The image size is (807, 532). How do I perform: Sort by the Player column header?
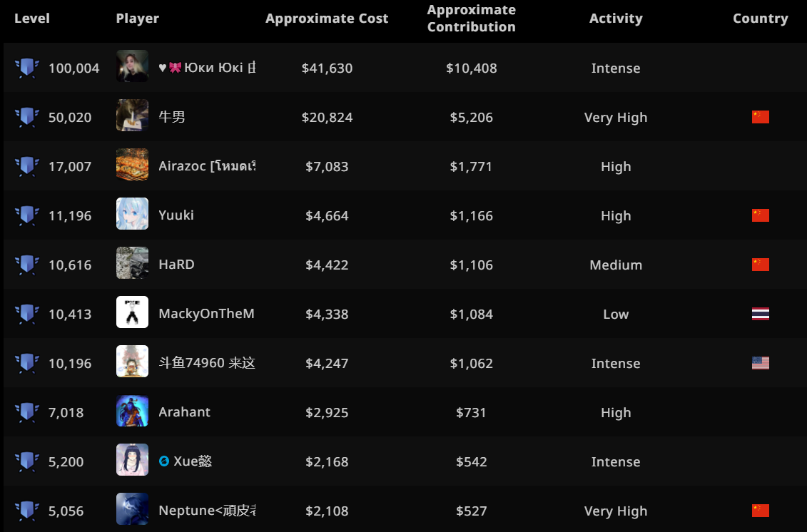pyautogui.click(x=137, y=19)
